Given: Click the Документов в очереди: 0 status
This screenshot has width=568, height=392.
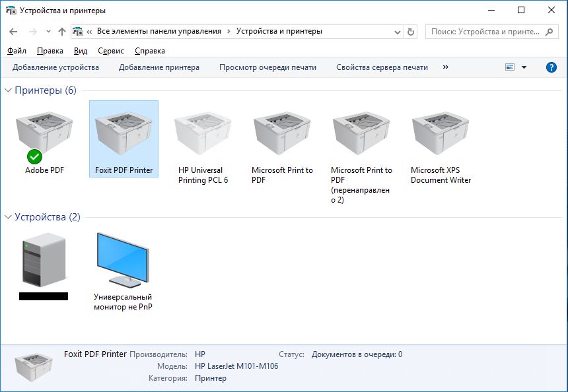Looking at the screenshot, I should 357,354.
